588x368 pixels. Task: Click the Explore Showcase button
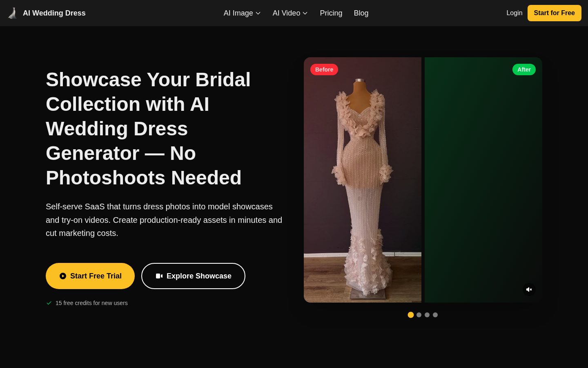(x=193, y=276)
